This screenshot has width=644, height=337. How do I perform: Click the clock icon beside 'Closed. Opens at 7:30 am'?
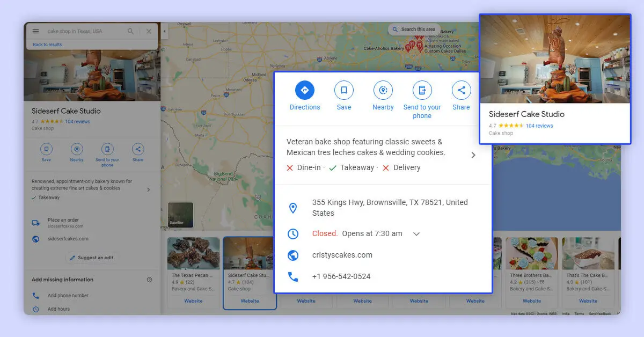293,234
